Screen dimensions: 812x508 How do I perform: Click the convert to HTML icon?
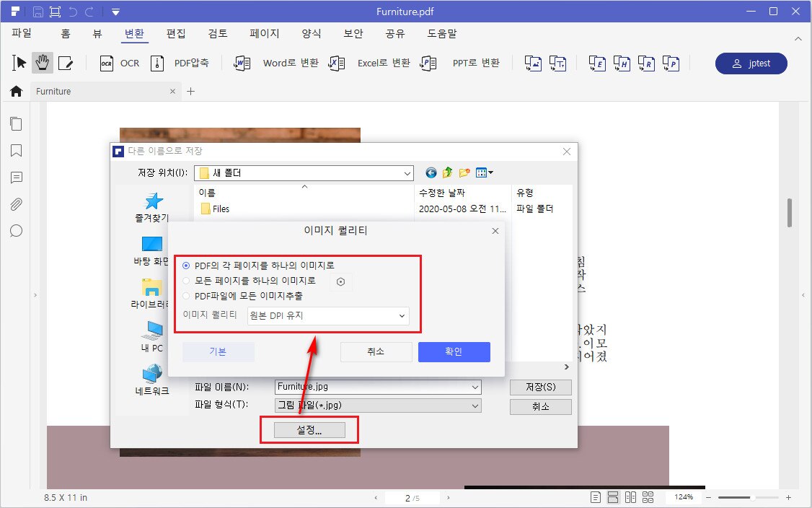pyautogui.click(x=622, y=63)
